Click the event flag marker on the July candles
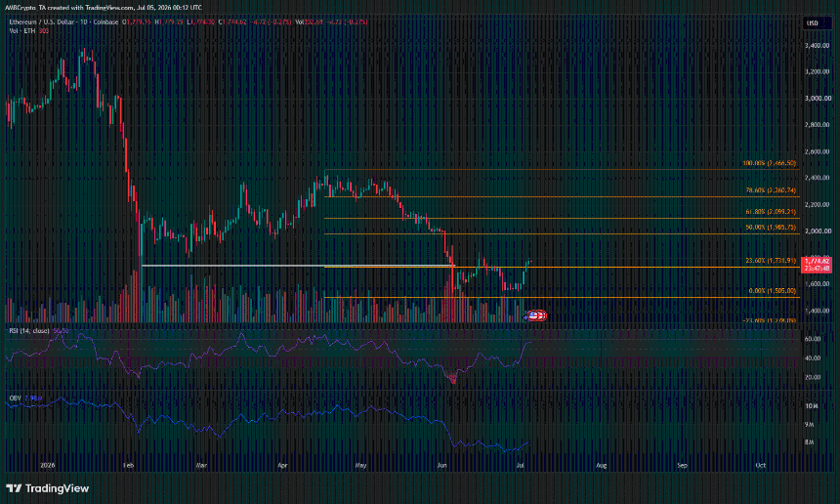The image size is (840, 504). point(535,315)
